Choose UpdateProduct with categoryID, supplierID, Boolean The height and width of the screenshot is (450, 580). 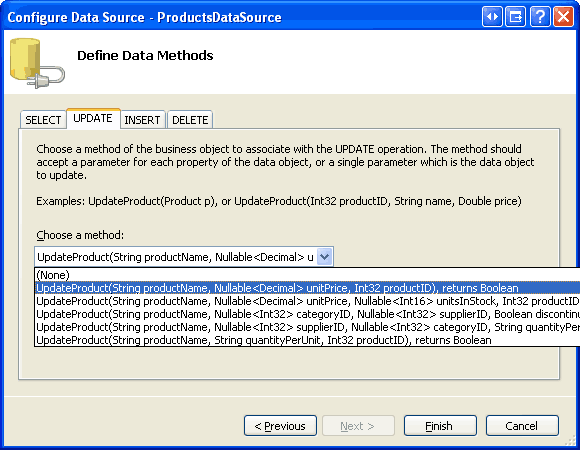pyautogui.click(x=308, y=314)
